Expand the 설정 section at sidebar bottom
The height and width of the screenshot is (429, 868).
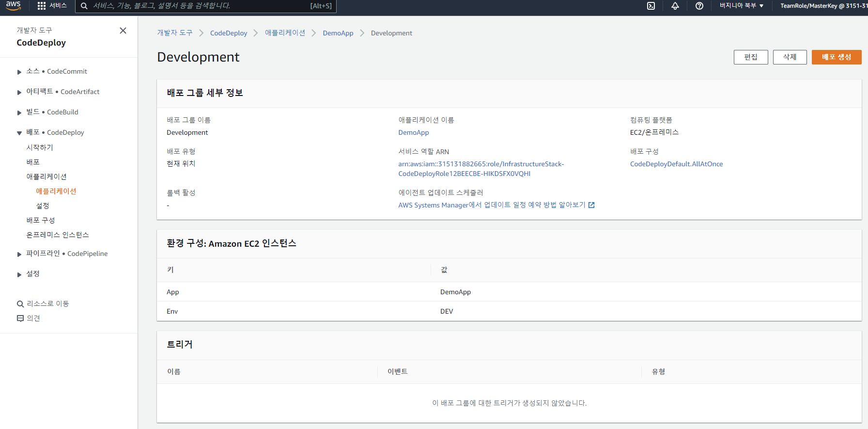point(19,274)
